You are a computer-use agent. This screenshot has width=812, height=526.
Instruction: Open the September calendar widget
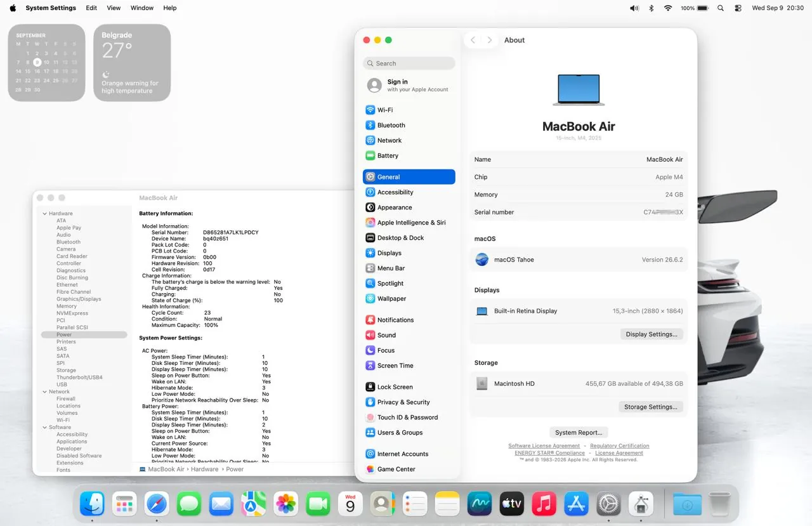click(x=46, y=63)
